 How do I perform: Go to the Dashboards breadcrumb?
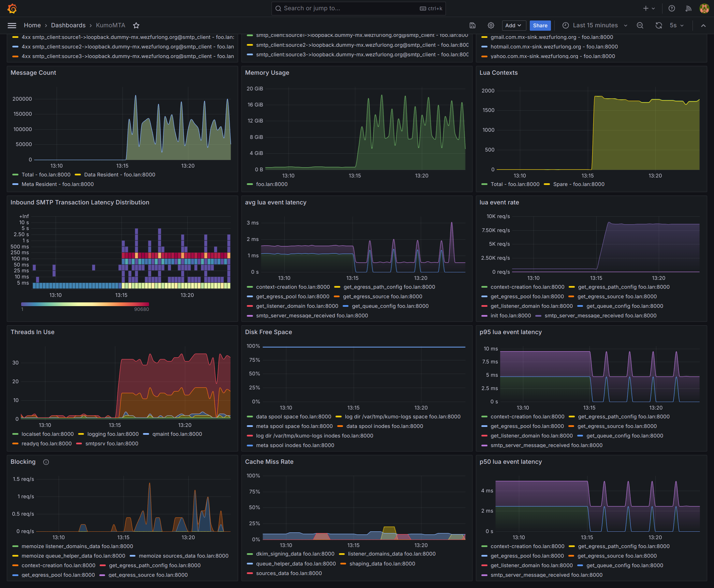68,25
